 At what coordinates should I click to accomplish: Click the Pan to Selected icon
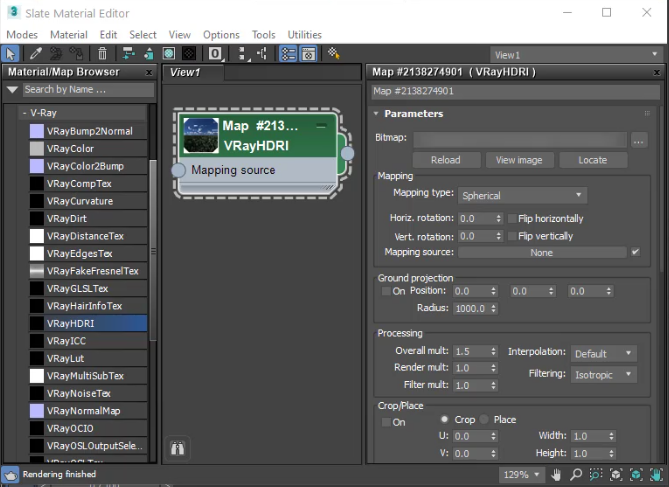tap(656, 474)
